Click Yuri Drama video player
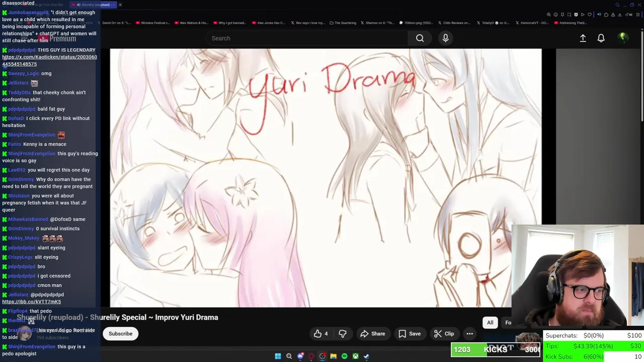Viewport: 644px width, 362px height. 326,177
